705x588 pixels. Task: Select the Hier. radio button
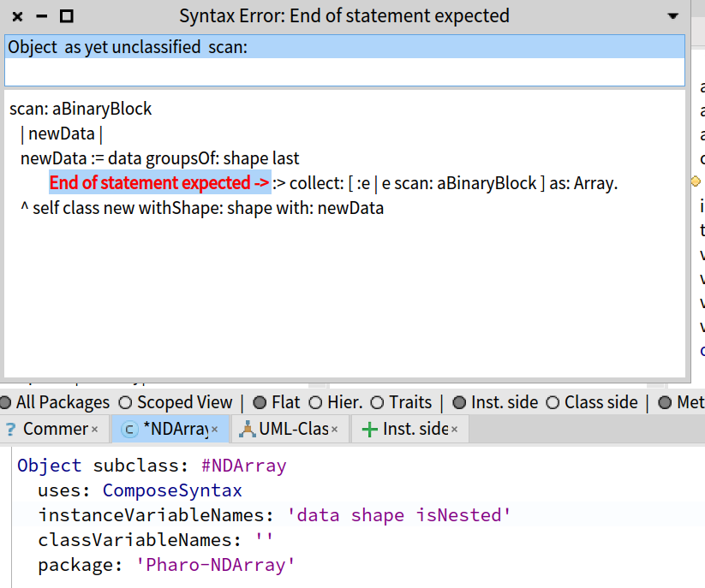click(x=315, y=402)
